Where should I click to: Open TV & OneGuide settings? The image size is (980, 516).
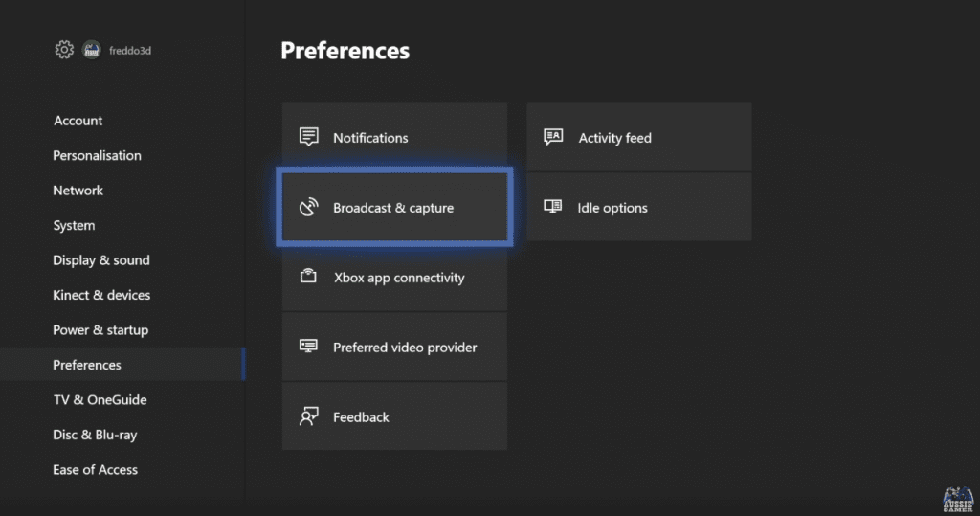tap(100, 399)
